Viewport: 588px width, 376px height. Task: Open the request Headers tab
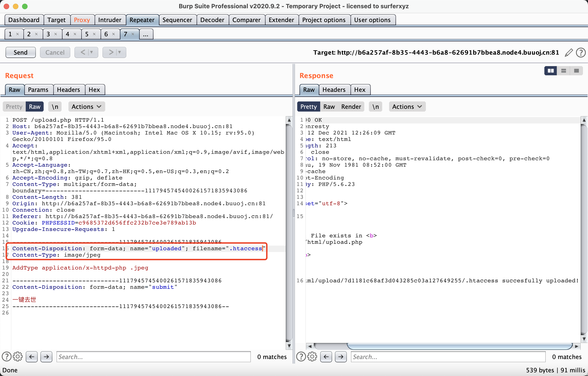click(x=68, y=90)
